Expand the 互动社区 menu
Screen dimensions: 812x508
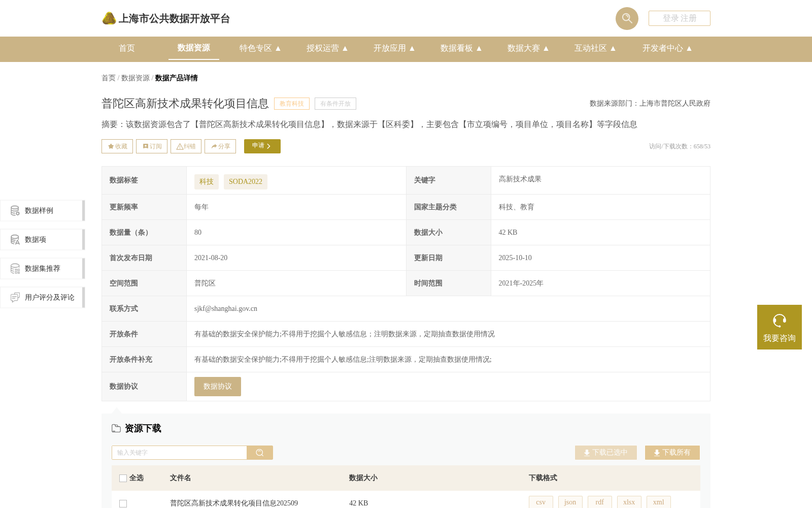[x=595, y=48]
